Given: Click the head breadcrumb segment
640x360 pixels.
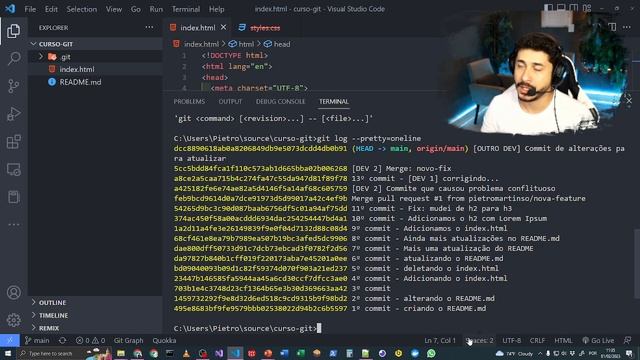Looking at the screenshot, I should pyautogui.click(x=277, y=44).
